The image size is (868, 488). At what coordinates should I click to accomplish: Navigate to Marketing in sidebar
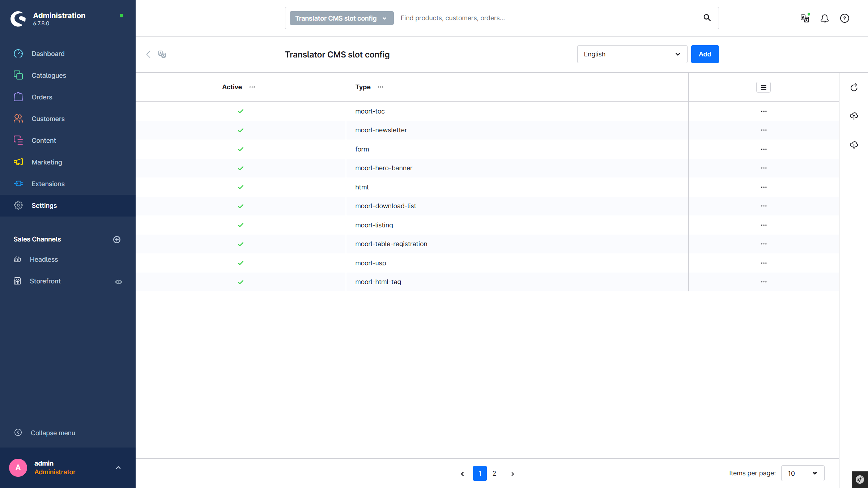click(47, 162)
